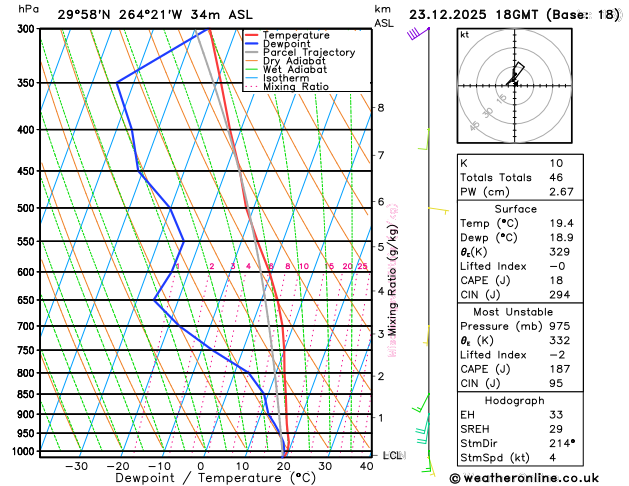Click the 20 °C axis label
The image size is (629, 486).
click(x=284, y=467)
